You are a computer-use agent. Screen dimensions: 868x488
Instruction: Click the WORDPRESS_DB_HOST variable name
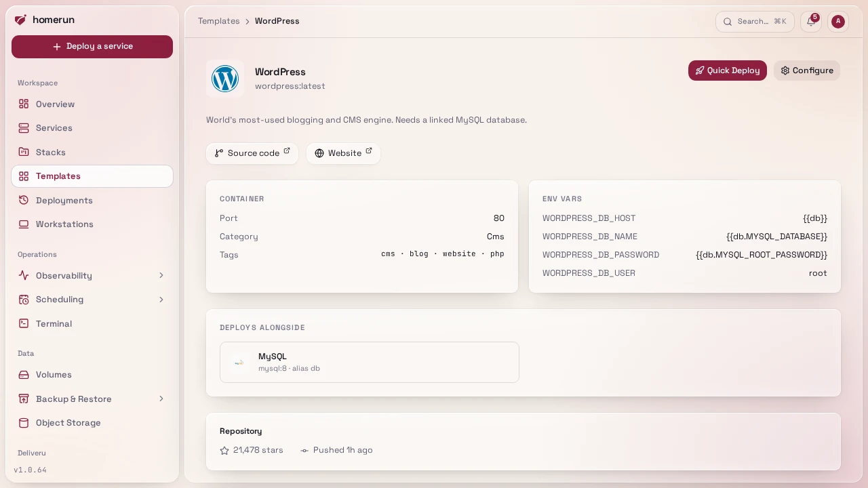[x=589, y=218]
